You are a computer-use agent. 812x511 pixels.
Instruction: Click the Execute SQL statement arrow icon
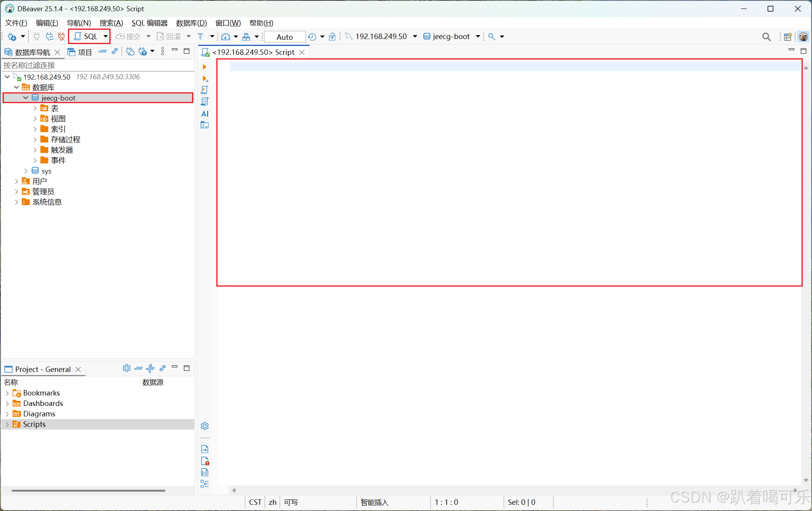[x=204, y=67]
